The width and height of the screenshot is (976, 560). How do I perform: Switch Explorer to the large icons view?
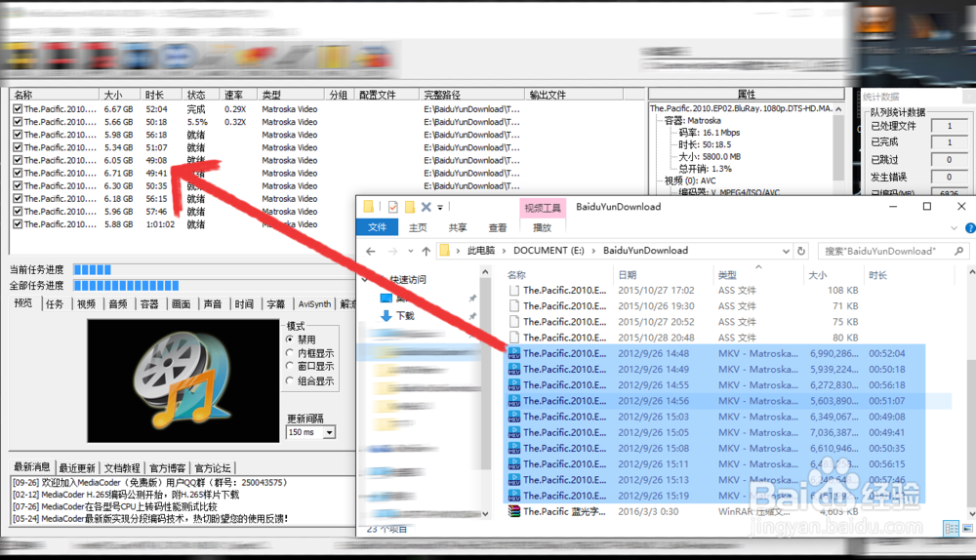(x=967, y=528)
